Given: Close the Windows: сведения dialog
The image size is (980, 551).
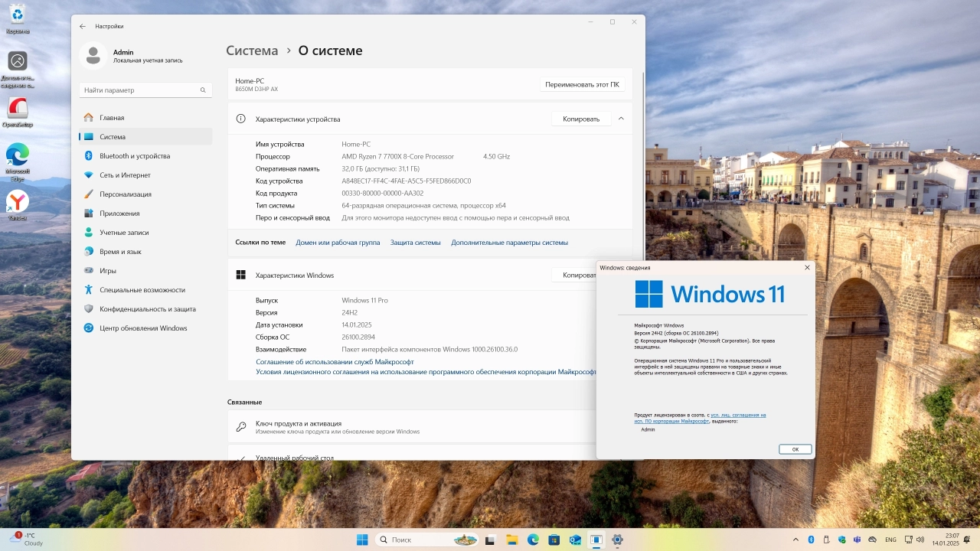Looking at the screenshot, I should [807, 268].
